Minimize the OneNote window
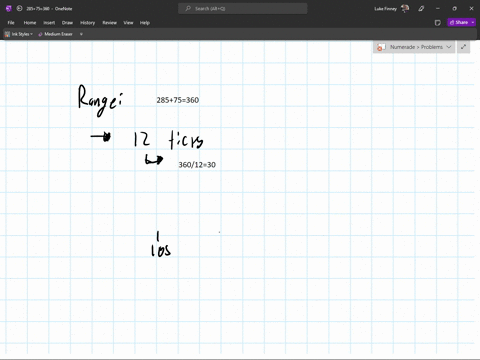480x360 pixels. 438,9
